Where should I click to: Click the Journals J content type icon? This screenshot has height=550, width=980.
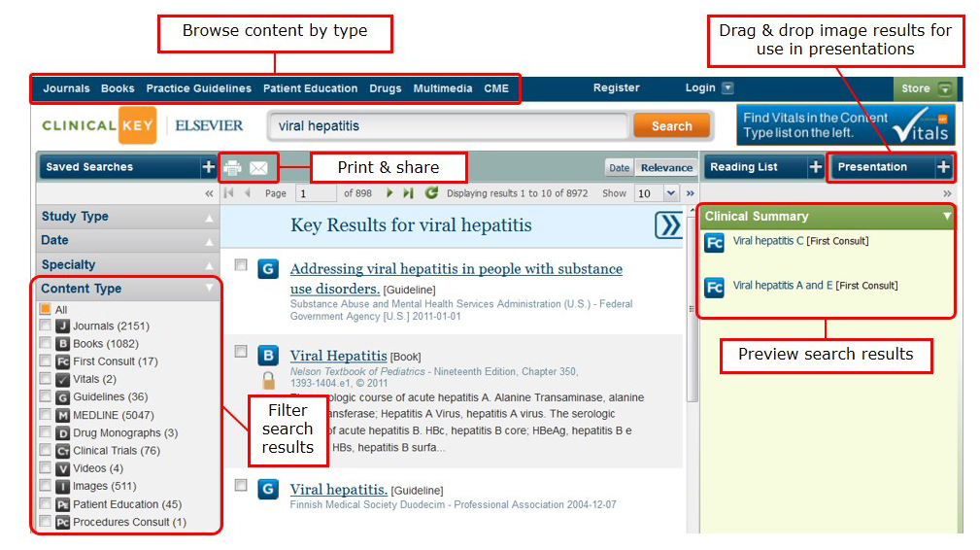(62, 326)
